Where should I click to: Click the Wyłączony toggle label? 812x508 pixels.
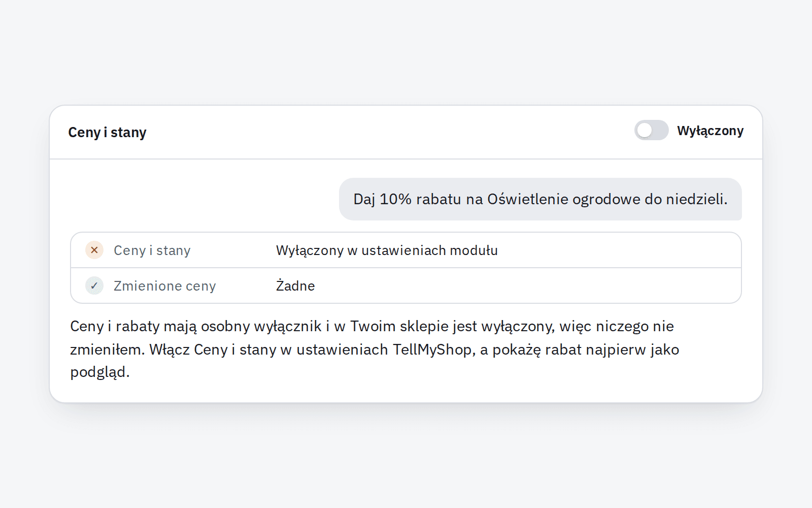[710, 131]
